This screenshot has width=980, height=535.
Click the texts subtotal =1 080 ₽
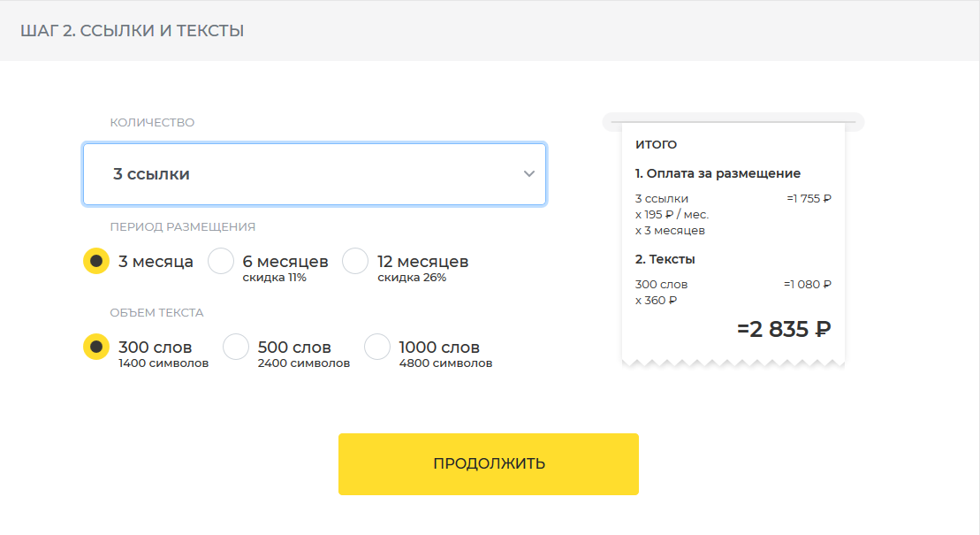pos(807,285)
